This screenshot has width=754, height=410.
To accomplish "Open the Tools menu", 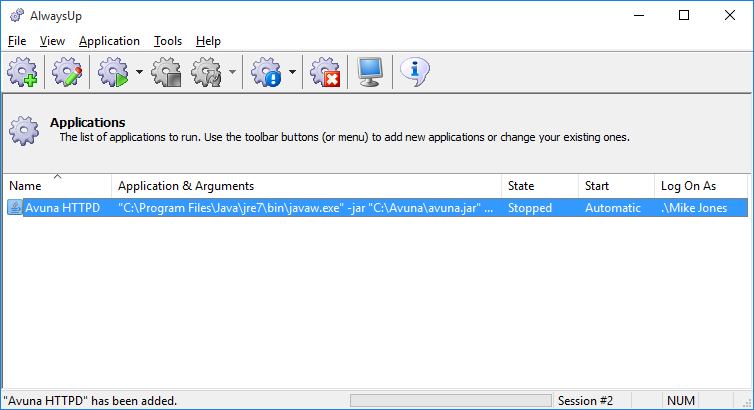I will (168, 41).
